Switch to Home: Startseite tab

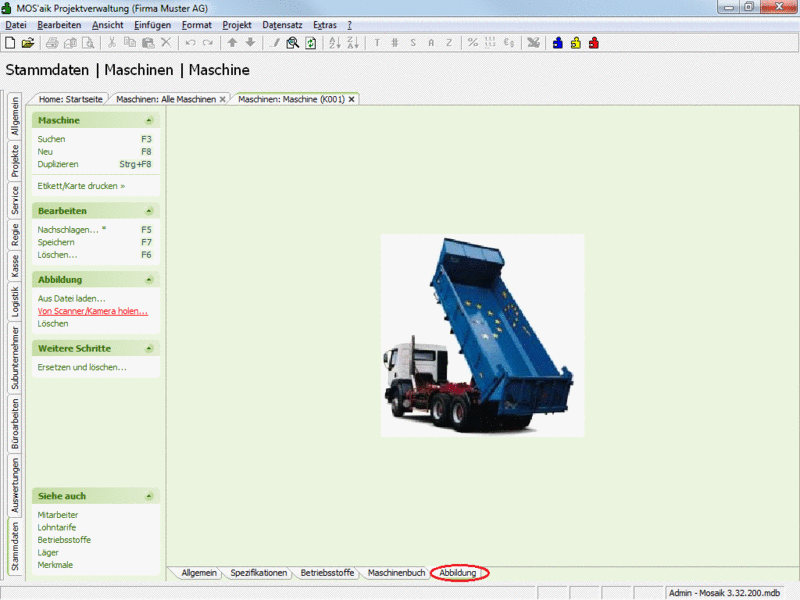click(70, 99)
